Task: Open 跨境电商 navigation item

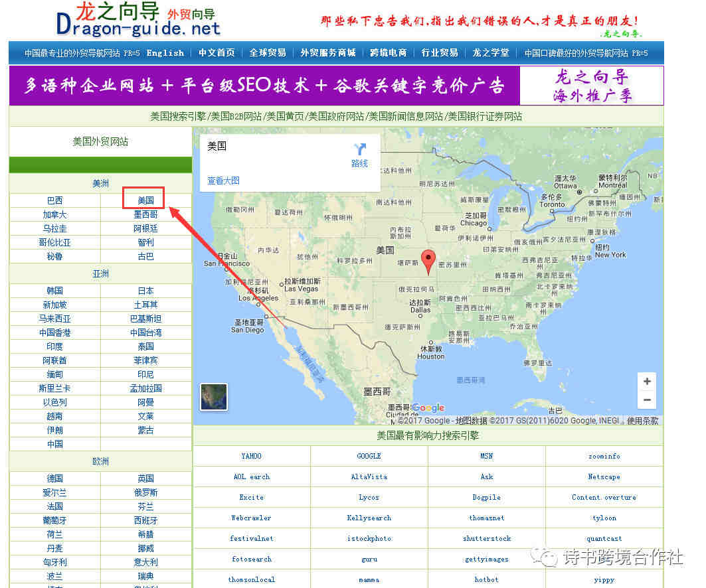Action: pyautogui.click(x=388, y=53)
